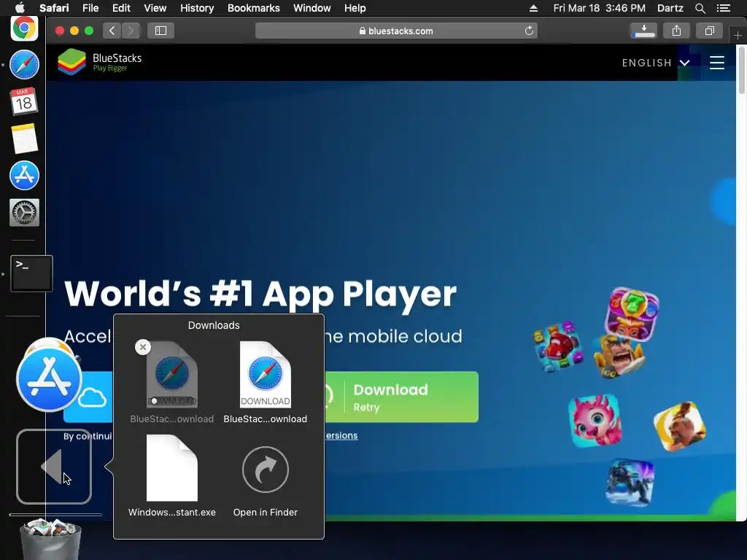Click Open in Finder arrow

coord(266,470)
